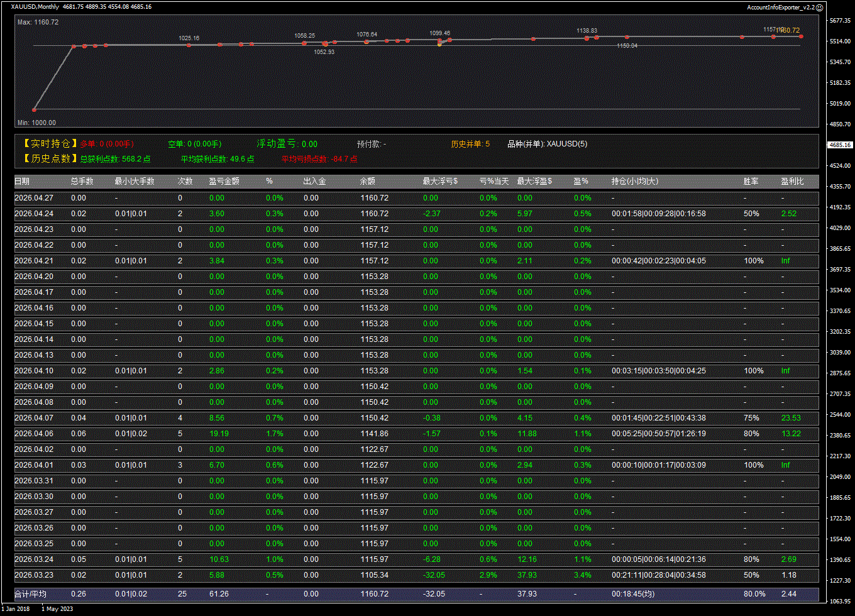
Task: Click the 盈利比 column header
Action: tap(792, 182)
